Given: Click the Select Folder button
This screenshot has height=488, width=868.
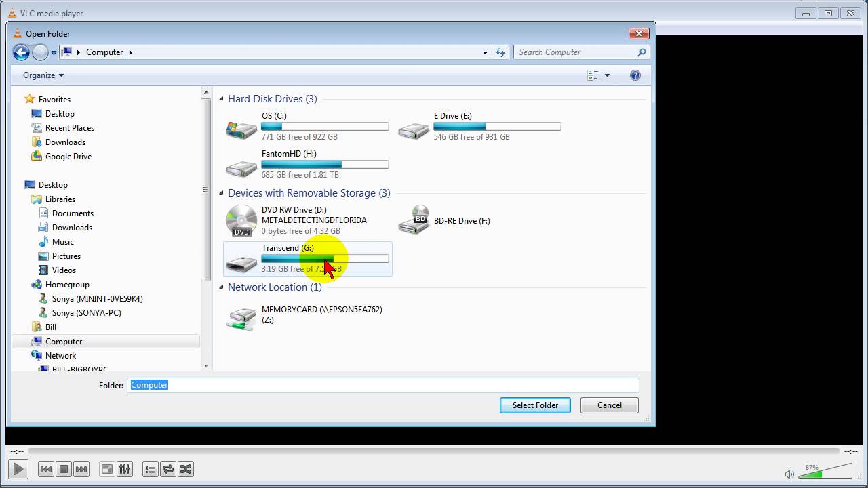Looking at the screenshot, I should point(535,405).
